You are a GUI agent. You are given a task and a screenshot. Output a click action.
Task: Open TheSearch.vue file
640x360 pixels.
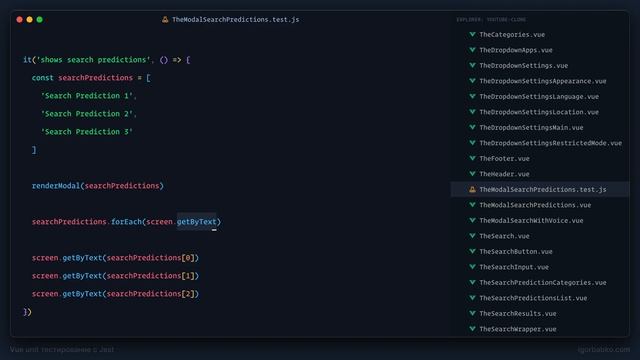[504, 236]
